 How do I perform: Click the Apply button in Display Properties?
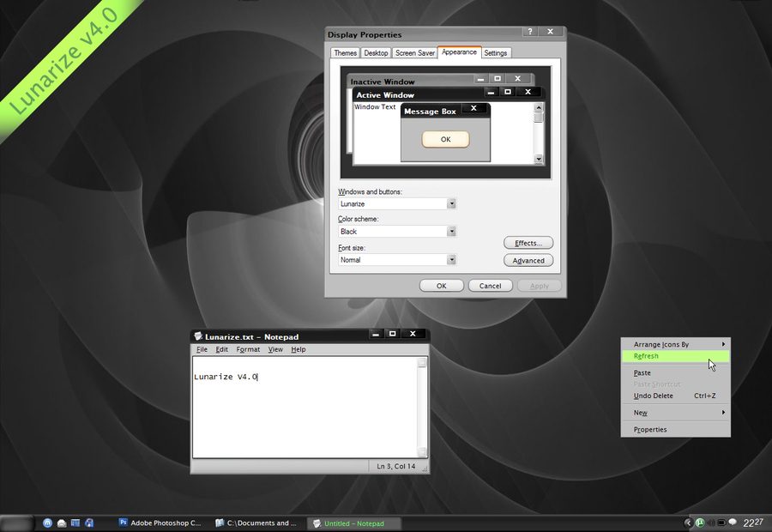(x=540, y=286)
